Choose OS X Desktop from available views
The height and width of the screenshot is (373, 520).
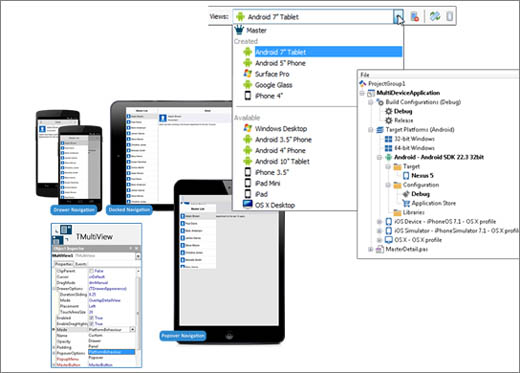[x=275, y=205]
